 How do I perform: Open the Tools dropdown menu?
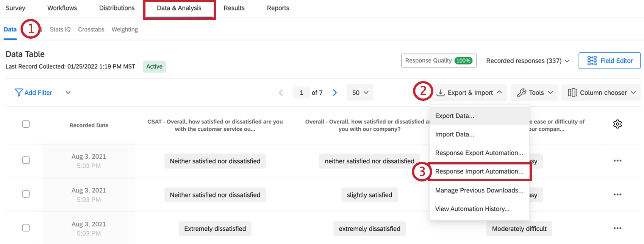(534, 93)
